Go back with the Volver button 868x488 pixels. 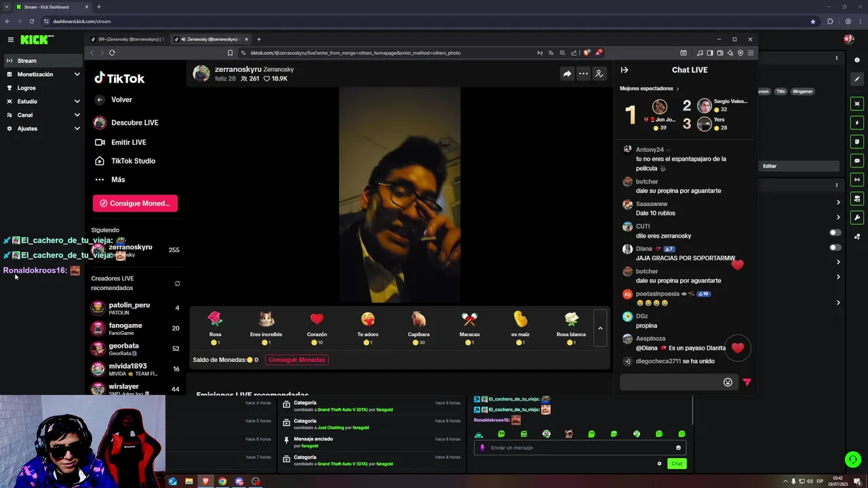click(x=115, y=100)
